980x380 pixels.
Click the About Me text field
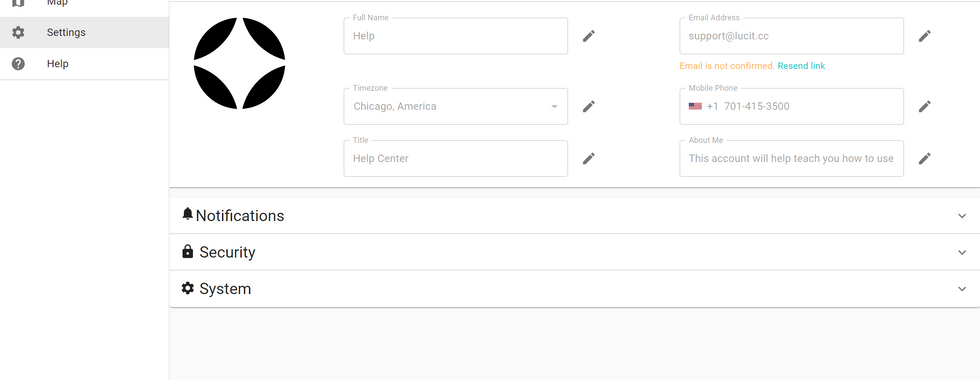pyautogui.click(x=791, y=159)
